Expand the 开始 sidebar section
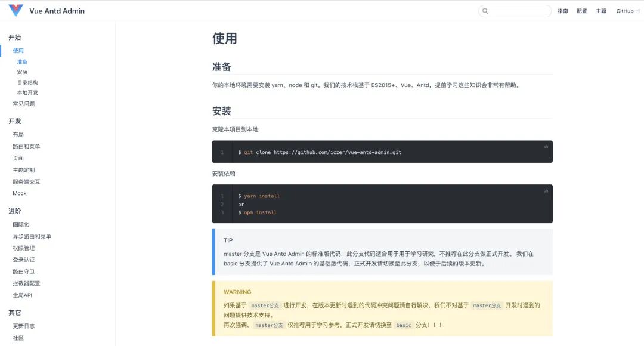 pyautogui.click(x=16, y=37)
